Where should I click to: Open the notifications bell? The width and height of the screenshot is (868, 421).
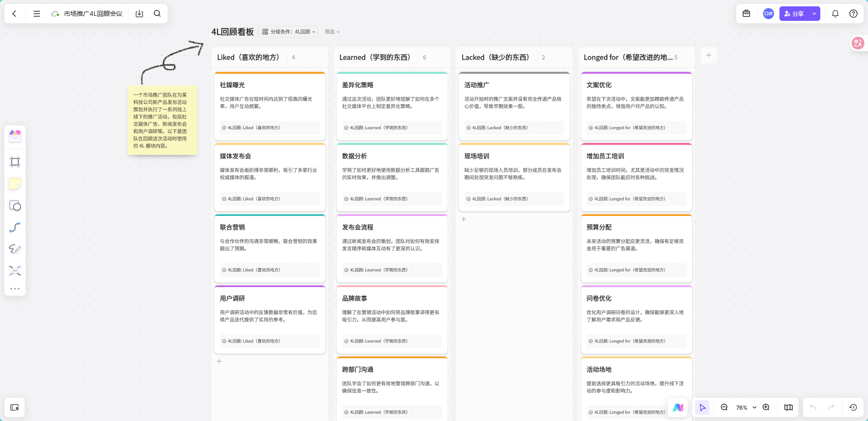tap(834, 14)
